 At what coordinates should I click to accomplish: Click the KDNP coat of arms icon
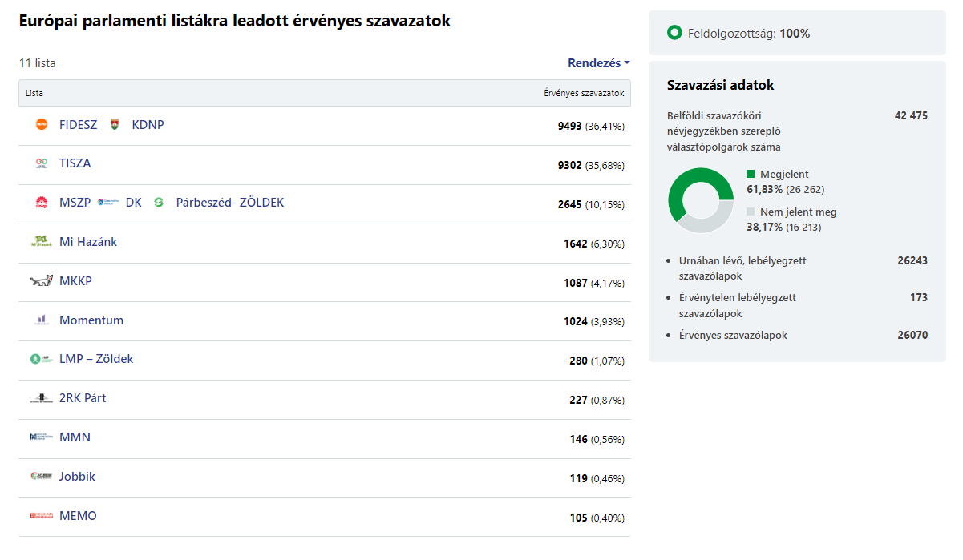click(115, 125)
